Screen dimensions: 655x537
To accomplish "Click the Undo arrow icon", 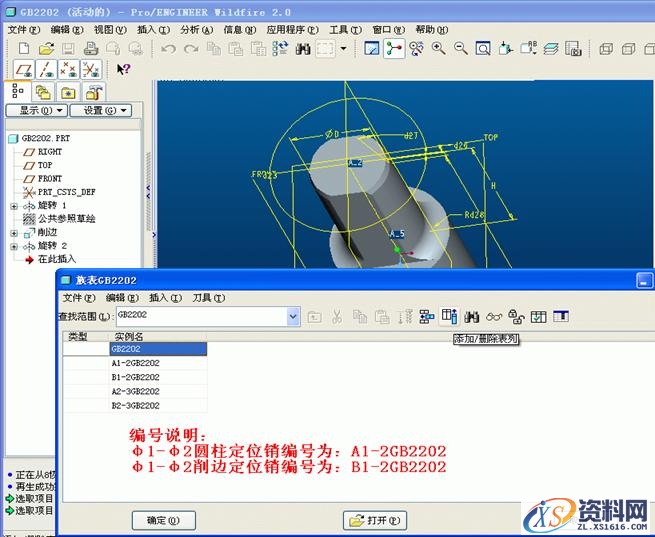I will (168, 49).
